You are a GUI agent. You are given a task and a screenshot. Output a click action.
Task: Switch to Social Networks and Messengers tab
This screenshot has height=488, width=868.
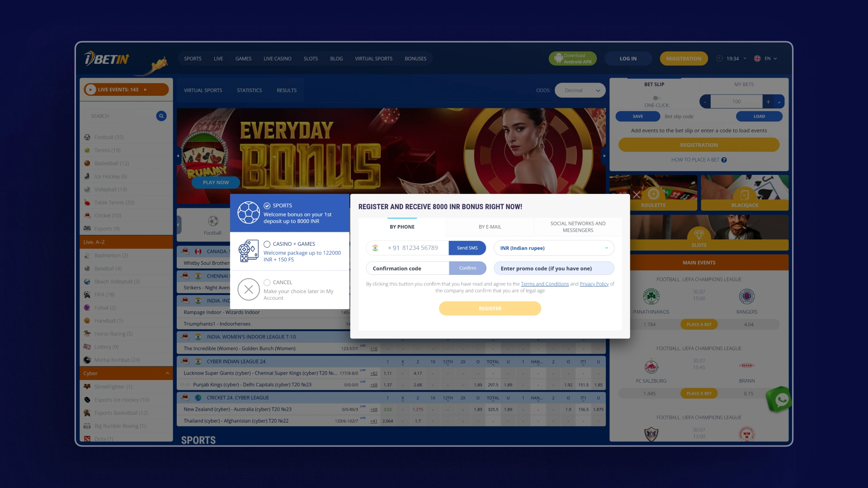pos(578,227)
